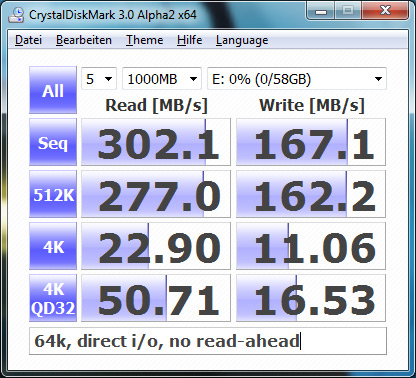Image resolution: width=416 pixels, height=378 pixels.
Task: Start all benchmarks with All button
Action: tap(53, 90)
